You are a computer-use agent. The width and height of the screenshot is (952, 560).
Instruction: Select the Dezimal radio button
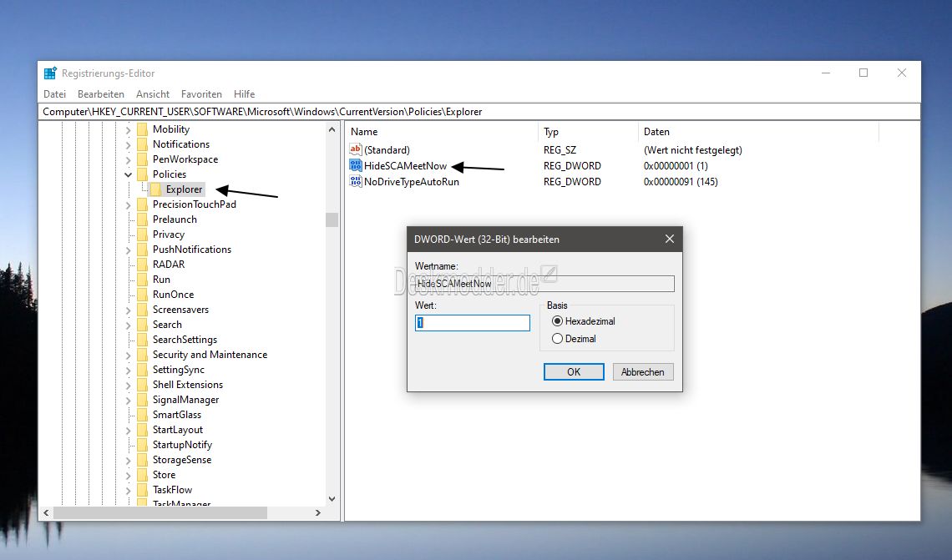557,339
